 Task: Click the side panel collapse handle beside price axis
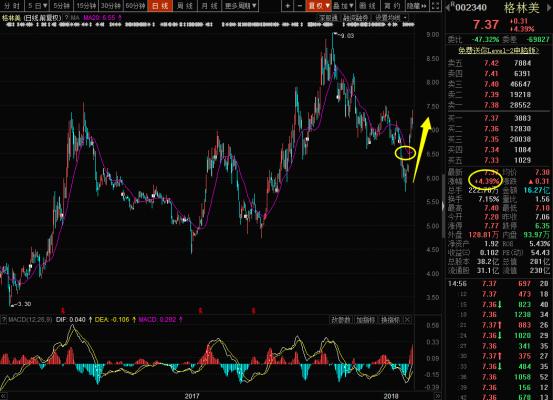pyautogui.click(x=444, y=206)
